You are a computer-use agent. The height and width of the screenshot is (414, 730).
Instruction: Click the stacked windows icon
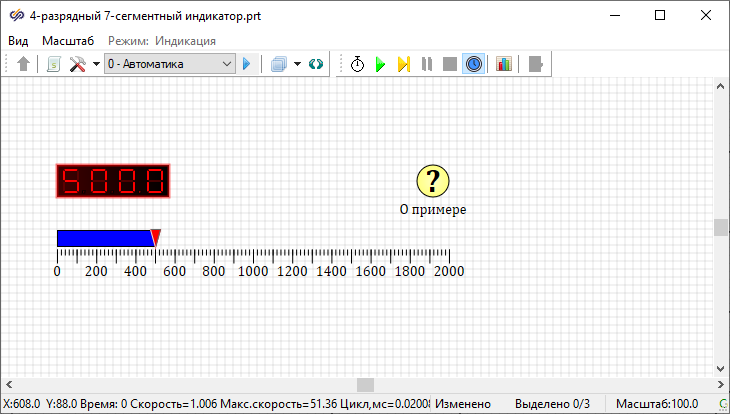(279, 64)
